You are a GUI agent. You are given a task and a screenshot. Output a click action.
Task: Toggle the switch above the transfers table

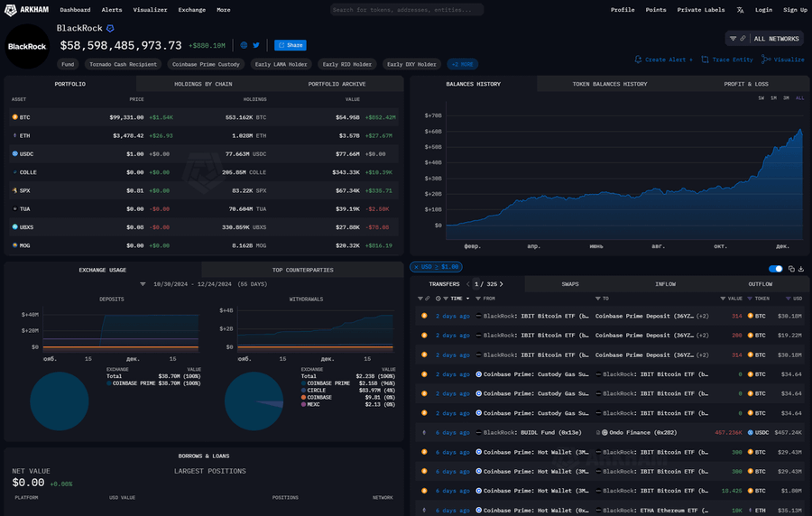coord(775,269)
